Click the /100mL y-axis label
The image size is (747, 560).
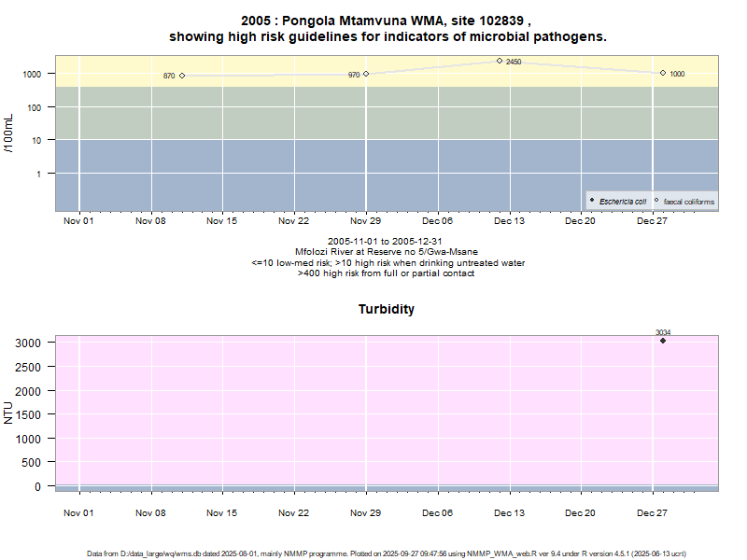[9, 133]
